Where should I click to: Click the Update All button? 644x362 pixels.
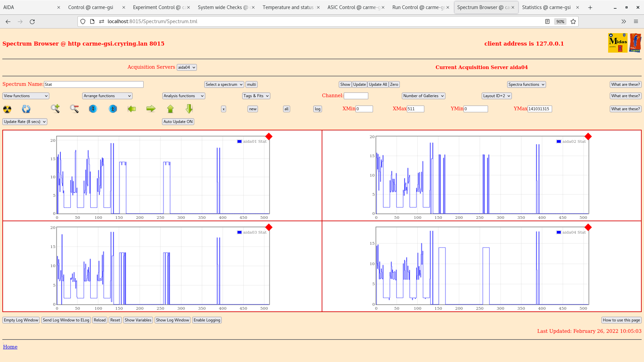point(378,84)
